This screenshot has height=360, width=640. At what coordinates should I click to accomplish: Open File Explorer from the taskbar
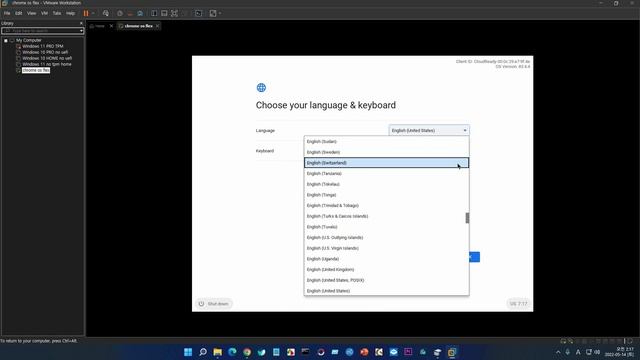218,352
